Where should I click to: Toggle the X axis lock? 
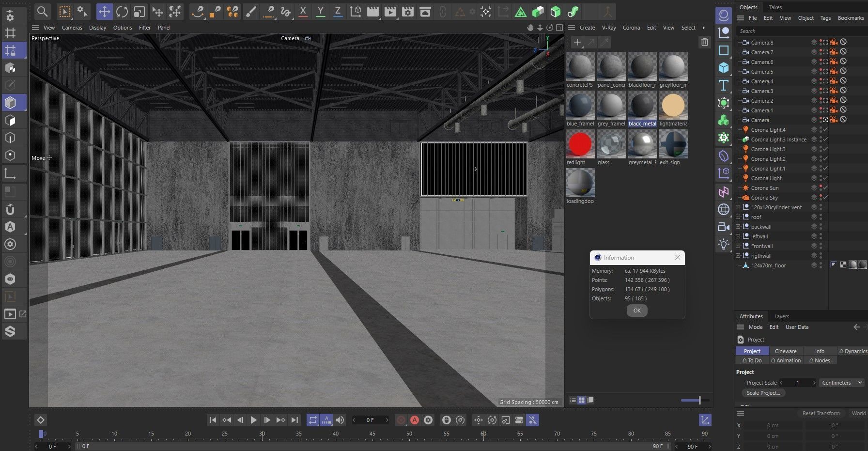[x=303, y=11]
